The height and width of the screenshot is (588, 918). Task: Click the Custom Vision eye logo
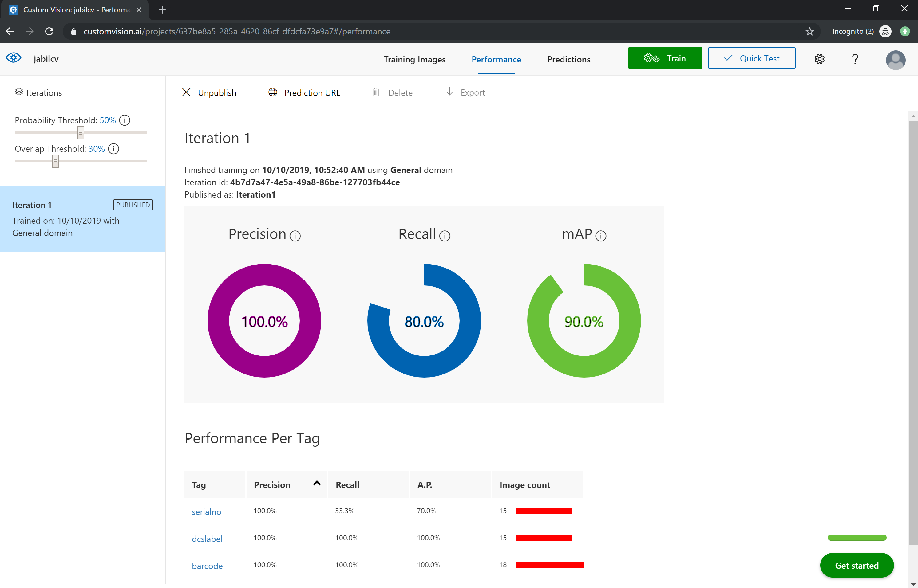click(x=14, y=58)
